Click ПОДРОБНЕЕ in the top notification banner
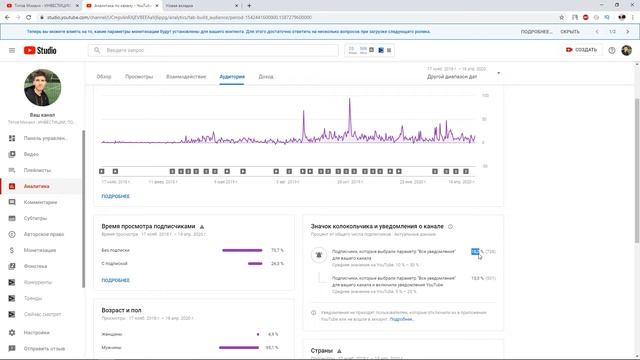The image size is (640, 360). [x=536, y=31]
